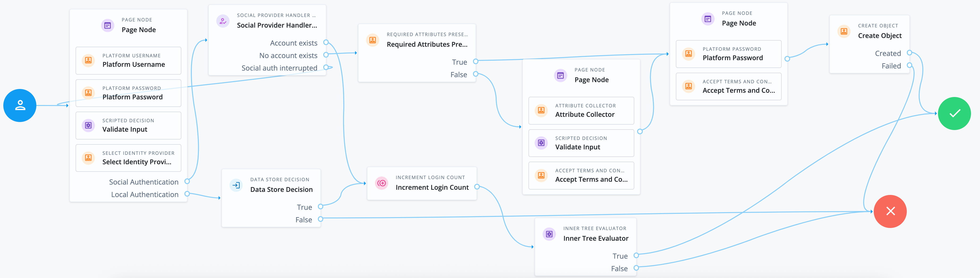The width and height of the screenshot is (980, 278).
Task: Click the True outcome connector on Data Store Decision
Action: 321,207
